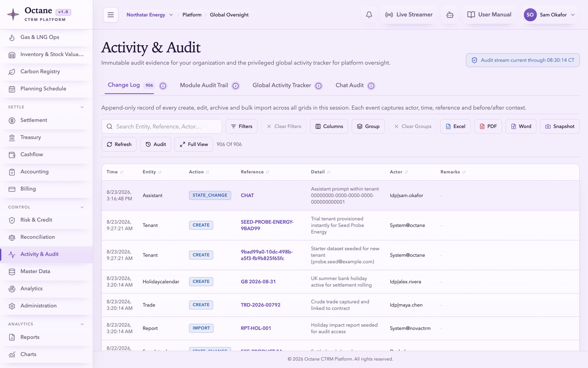Click audit stream current status badge
Viewport: 588px width, 368px height.
pos(523,60)
